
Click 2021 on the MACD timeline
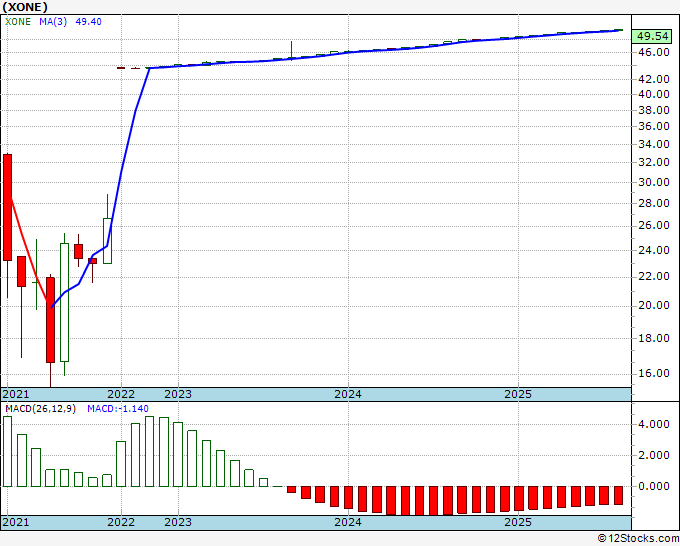coord(16,522)
